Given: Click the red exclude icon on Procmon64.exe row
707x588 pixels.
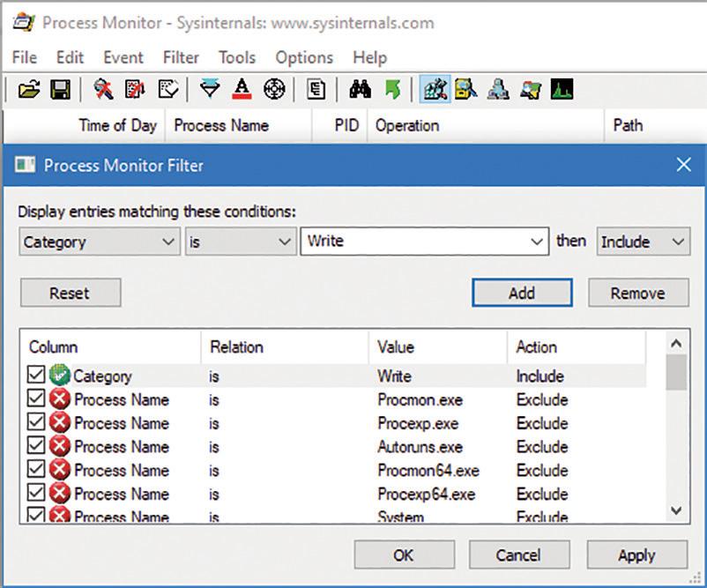Looking at the screenshot, I should click(60, 470).
